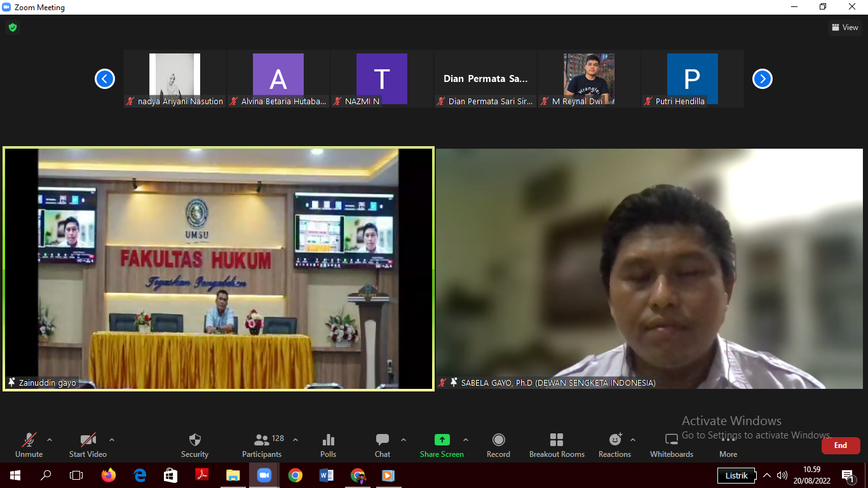Open the View layout menu
This screenshot has width=868, height=488.
pos(845,27)
